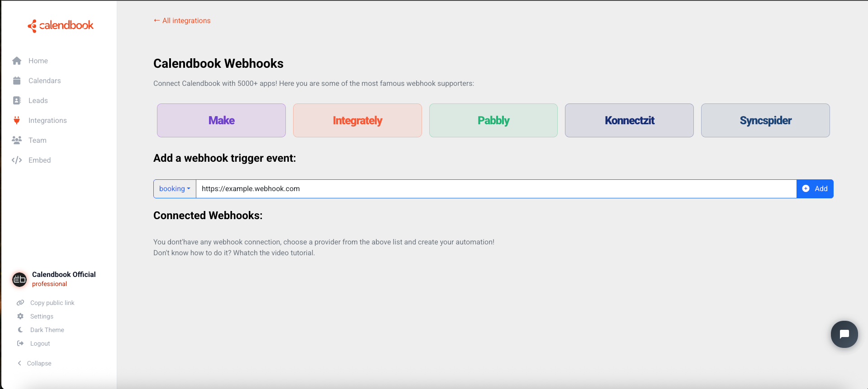Click the Home house icon

click(17, 61)
